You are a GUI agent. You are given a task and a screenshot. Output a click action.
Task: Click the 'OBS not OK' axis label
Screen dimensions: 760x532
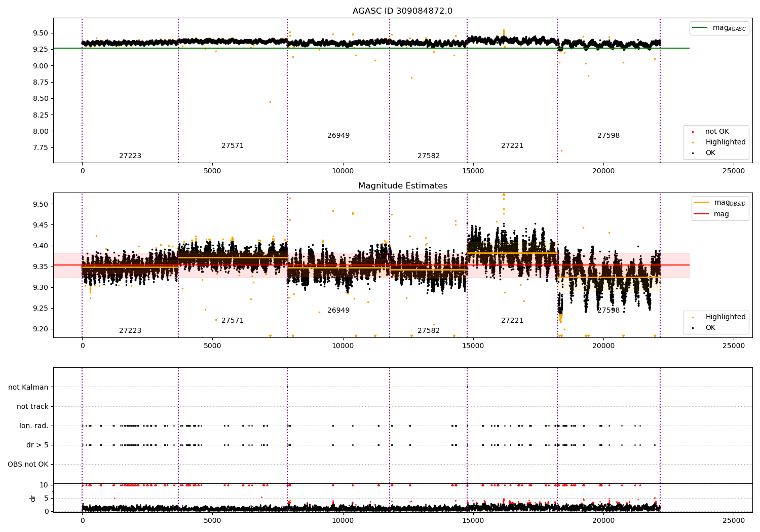coord(28,465)
